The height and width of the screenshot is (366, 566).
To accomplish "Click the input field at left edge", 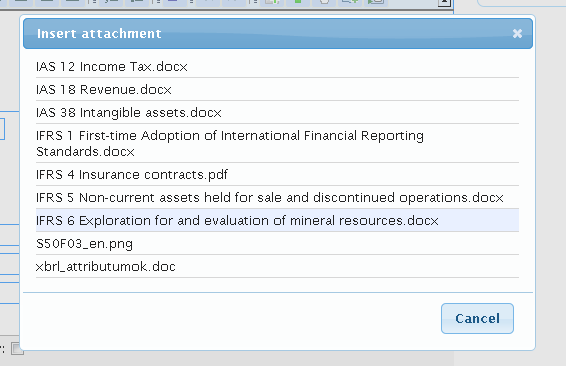I will coord(2,129).
